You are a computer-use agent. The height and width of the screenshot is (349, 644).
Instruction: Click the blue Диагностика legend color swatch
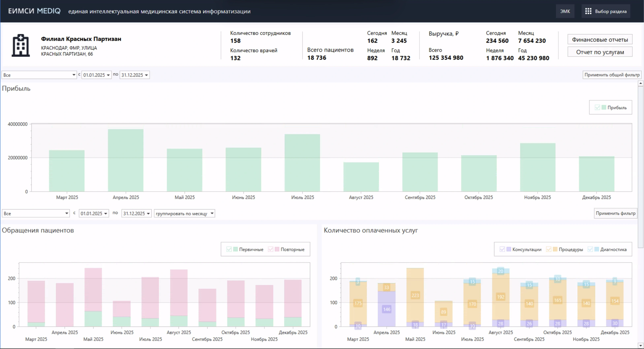pyautogui.click(x=597, y=249)
